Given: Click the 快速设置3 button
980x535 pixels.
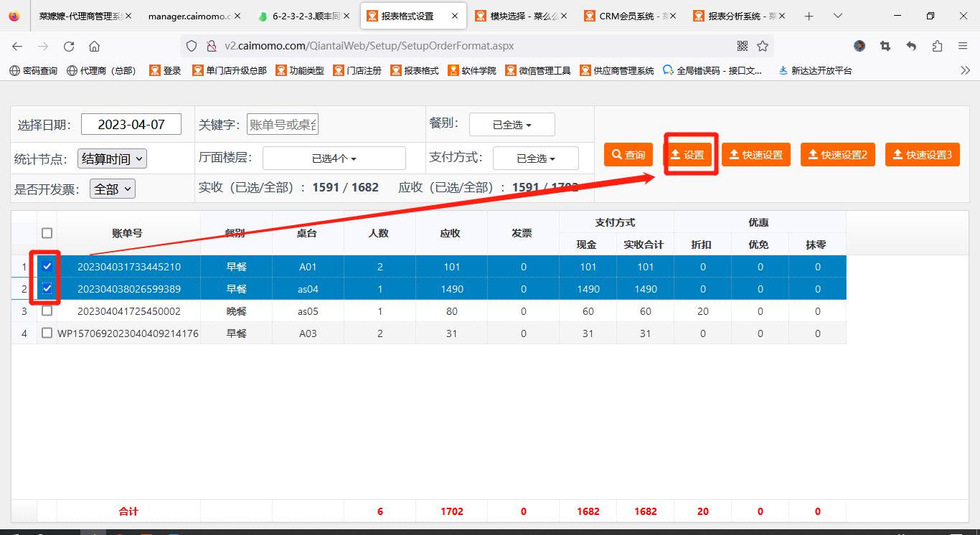Looking at the screenshot, I should pos(923,154).
